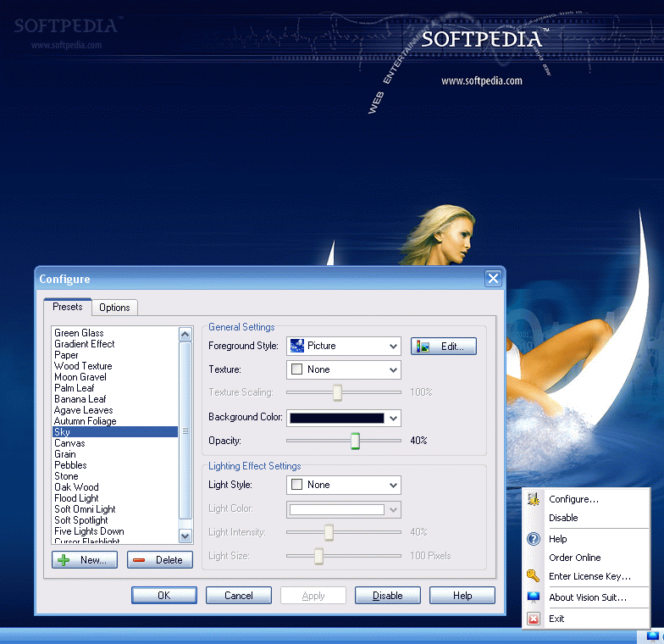Image resolution: width=664 pixels, height=644 pixels.
Task: Click the green plus icon on New button
Action: (64, 560)
